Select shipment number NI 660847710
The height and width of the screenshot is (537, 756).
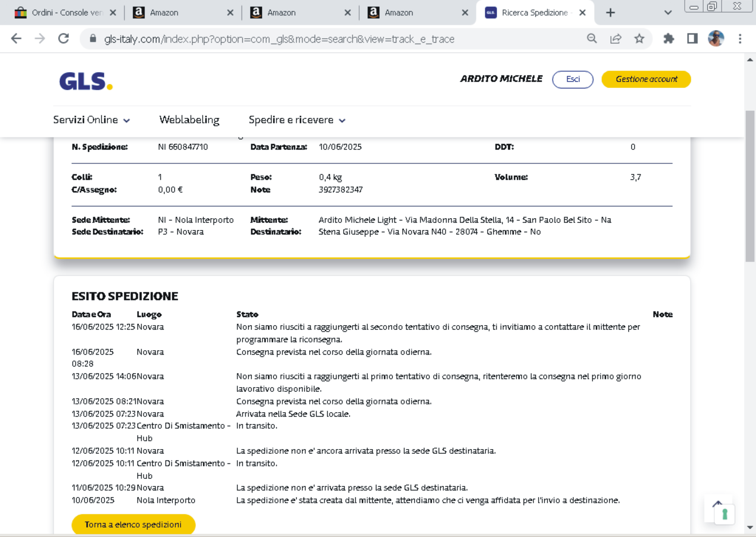click(x=183, y=147)
